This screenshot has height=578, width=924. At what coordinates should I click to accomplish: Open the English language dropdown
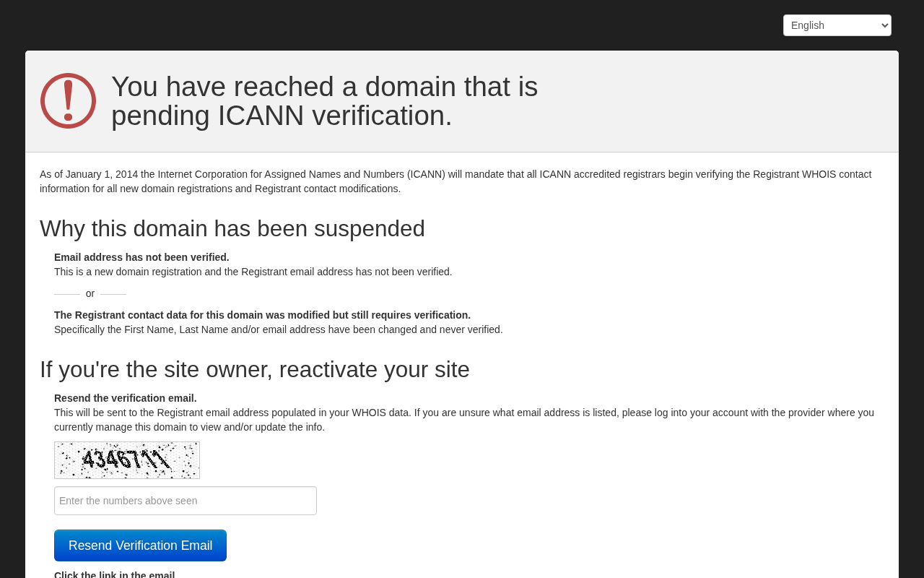point(837,25)
